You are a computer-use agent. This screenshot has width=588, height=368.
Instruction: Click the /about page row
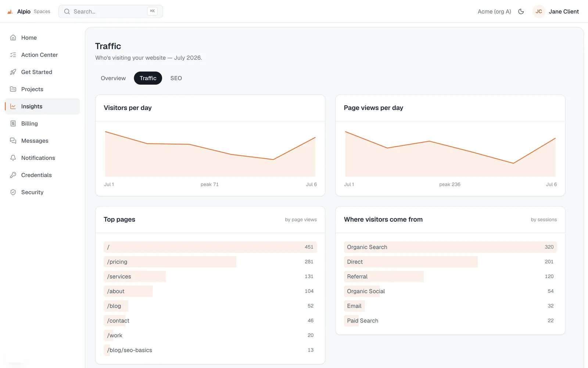tap(210, 291)
